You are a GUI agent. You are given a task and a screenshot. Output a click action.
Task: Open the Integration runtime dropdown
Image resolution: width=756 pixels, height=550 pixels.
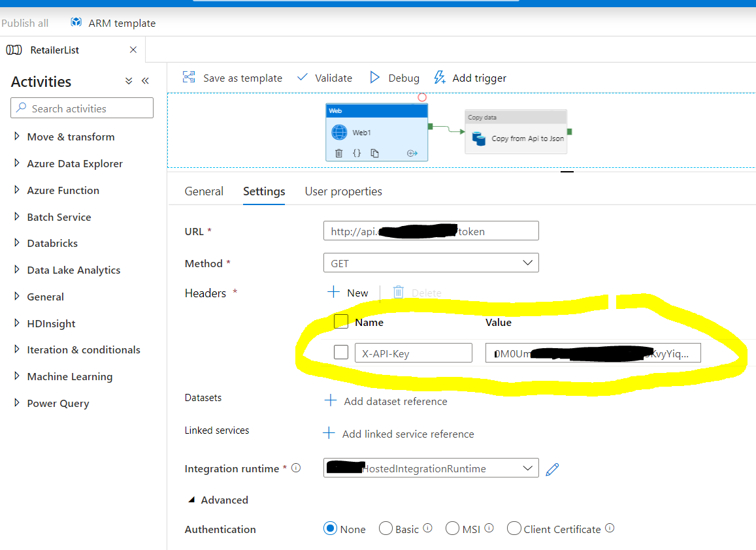(431, 468)
